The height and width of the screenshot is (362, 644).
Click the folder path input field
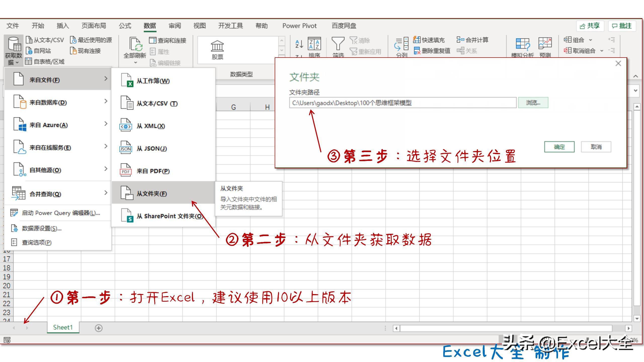click(x=403, y=103)
